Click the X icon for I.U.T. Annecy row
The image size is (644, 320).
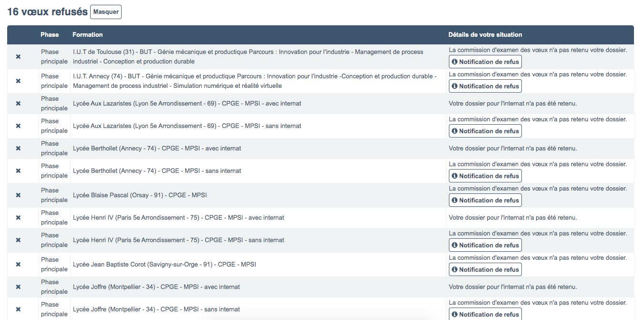[18, 81]
